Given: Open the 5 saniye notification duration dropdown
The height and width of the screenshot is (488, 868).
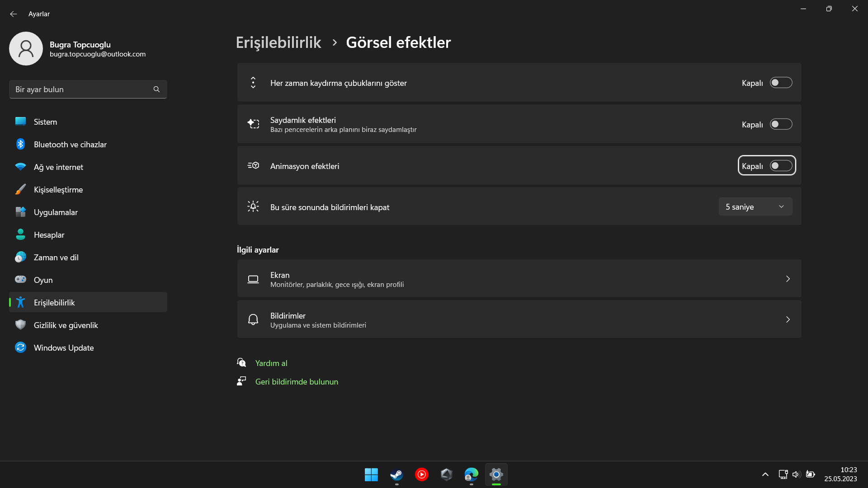Looking at the screenshot, I should (x=755, y=207).
